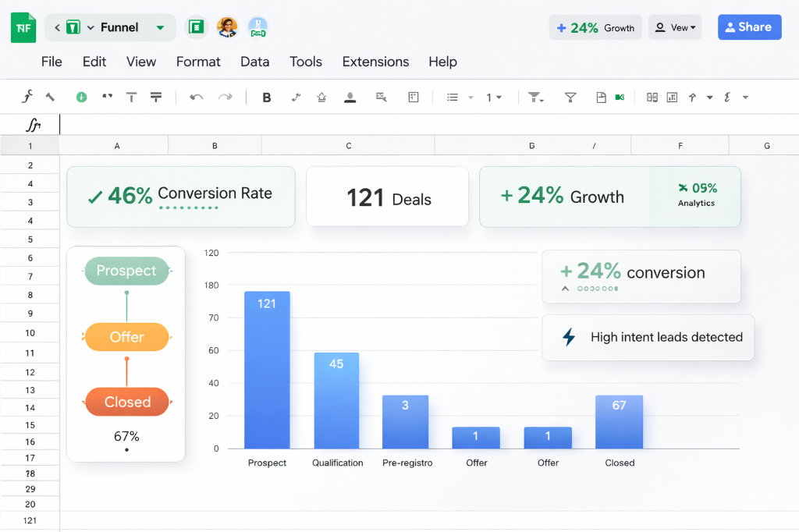Click the redo arrow icon

225,97
